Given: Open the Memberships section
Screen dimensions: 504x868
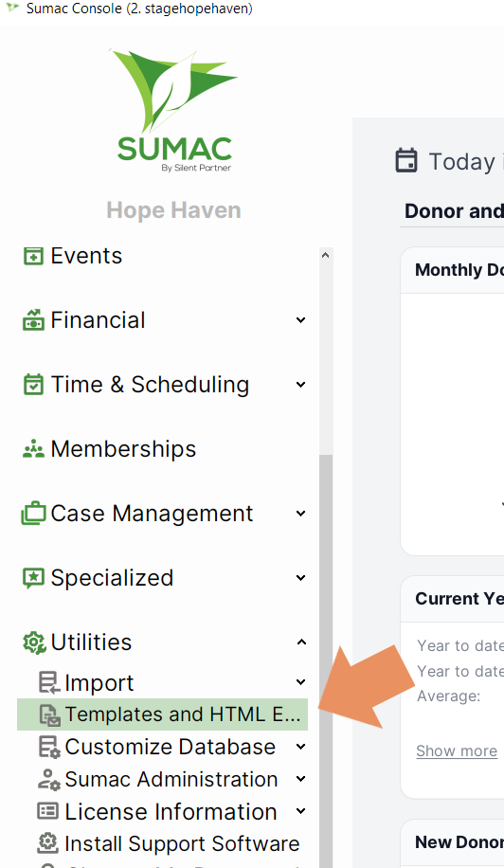Looking at the screenshot, I should [x=123, y=449].
